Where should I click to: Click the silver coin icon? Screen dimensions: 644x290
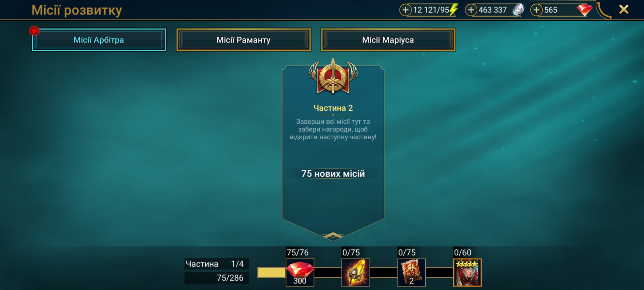(519, 10)
